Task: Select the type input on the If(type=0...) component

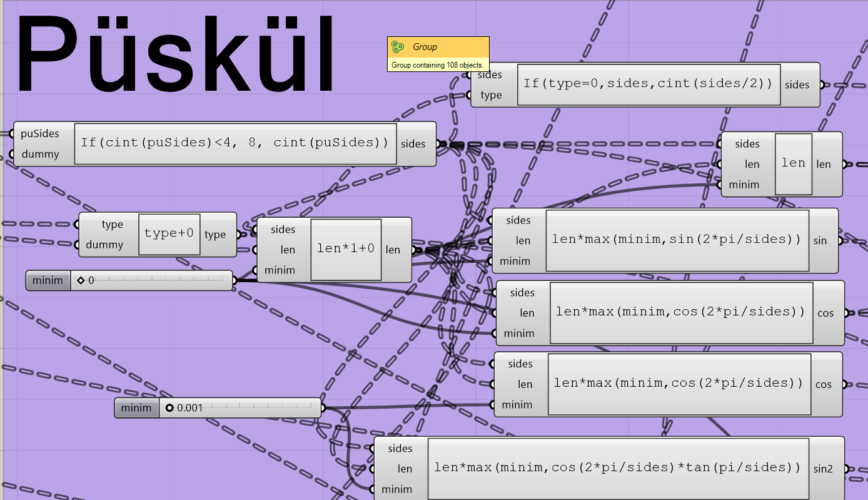Action: click(x=492, y=95)
